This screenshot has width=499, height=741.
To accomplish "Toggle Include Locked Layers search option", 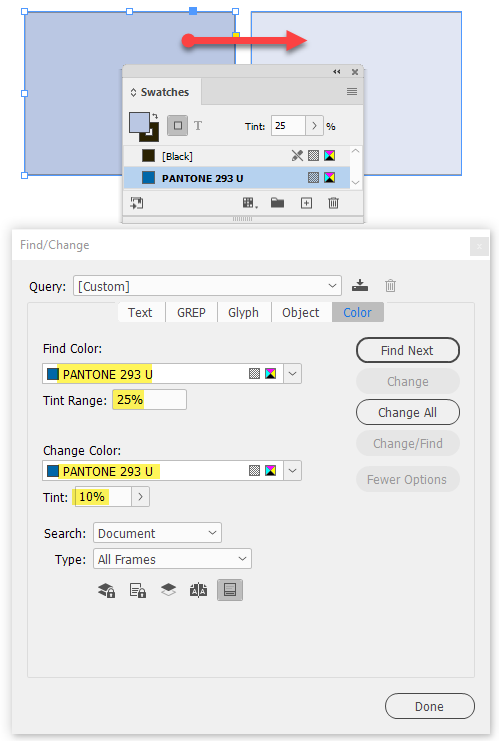I will click(106, 590).
